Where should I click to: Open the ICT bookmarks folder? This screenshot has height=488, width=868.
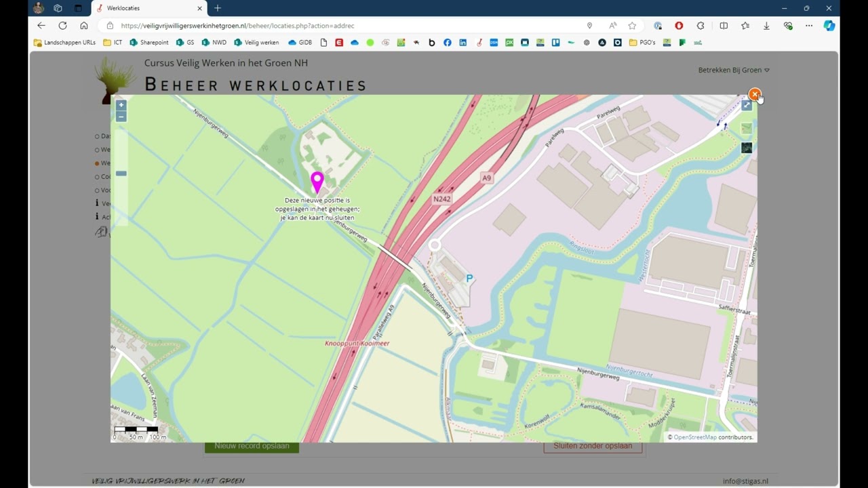coord(113,43)
